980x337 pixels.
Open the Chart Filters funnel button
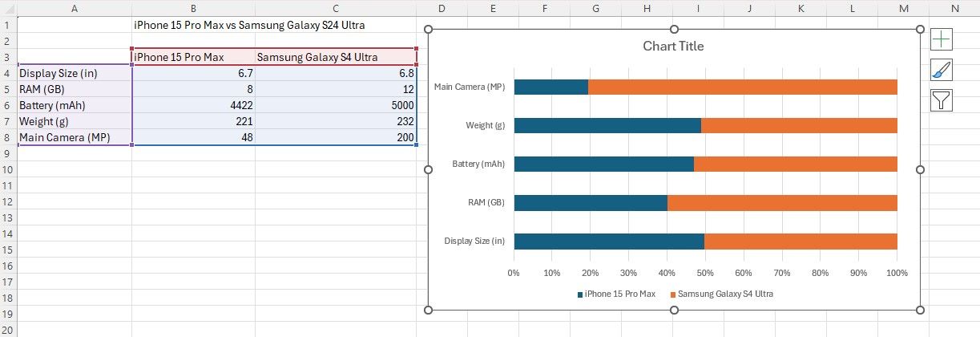click(942, 100)
